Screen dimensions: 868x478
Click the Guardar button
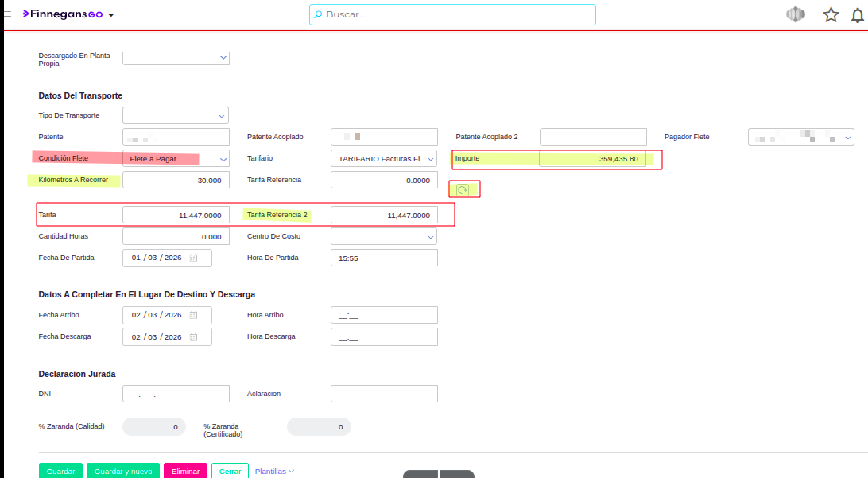pyautogui.click(x=60, y=471)
